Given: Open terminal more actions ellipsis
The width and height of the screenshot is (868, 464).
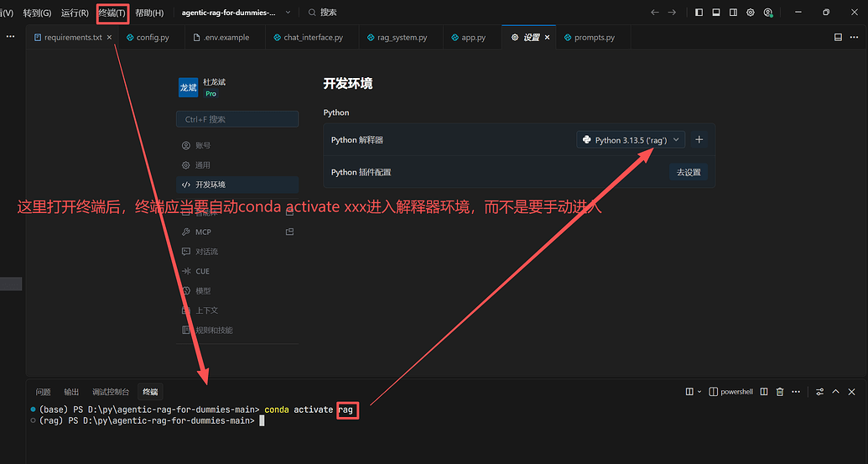Looking at the screenshot, I should coord(796,392).
